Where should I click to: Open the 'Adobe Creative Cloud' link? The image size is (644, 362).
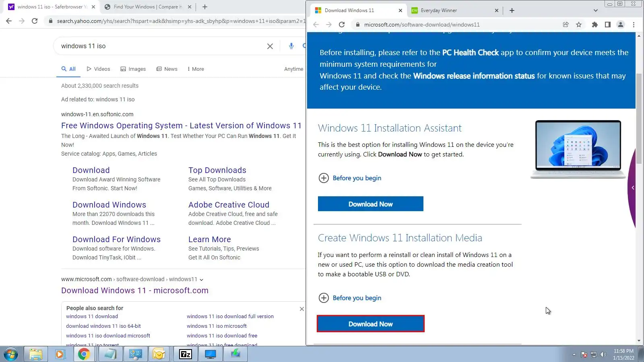(229, 205)
